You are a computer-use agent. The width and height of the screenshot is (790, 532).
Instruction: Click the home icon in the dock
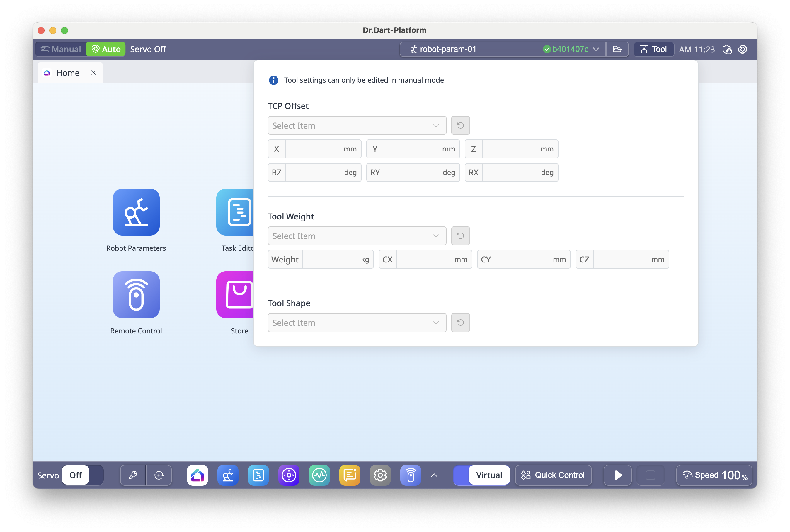tap(197, 475)
